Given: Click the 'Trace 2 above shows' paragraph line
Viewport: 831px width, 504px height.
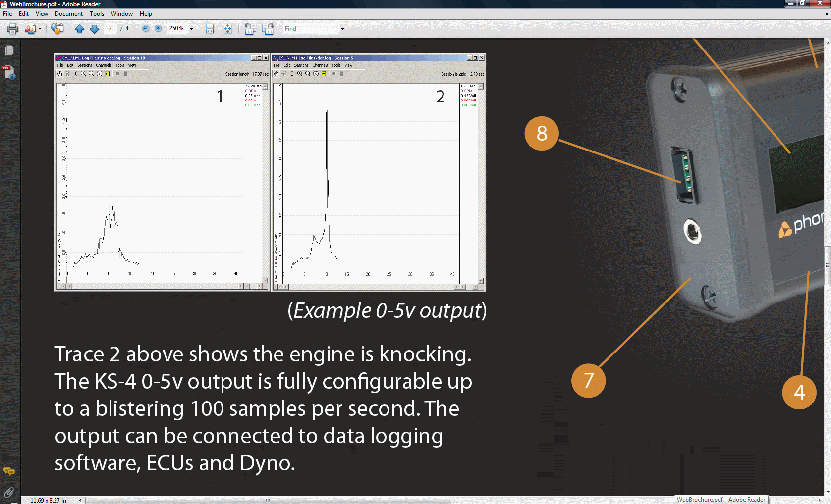Looking at the screenshot, I should click(263, 354).
